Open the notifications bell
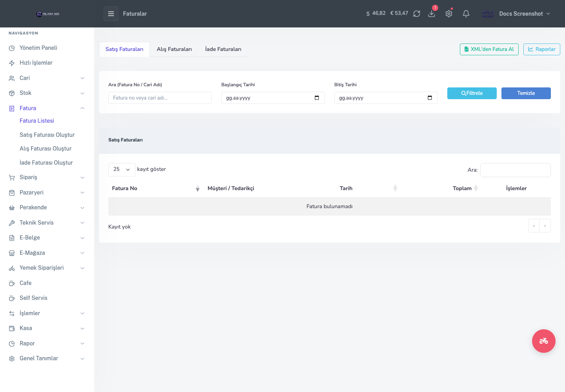 [466, 14]
